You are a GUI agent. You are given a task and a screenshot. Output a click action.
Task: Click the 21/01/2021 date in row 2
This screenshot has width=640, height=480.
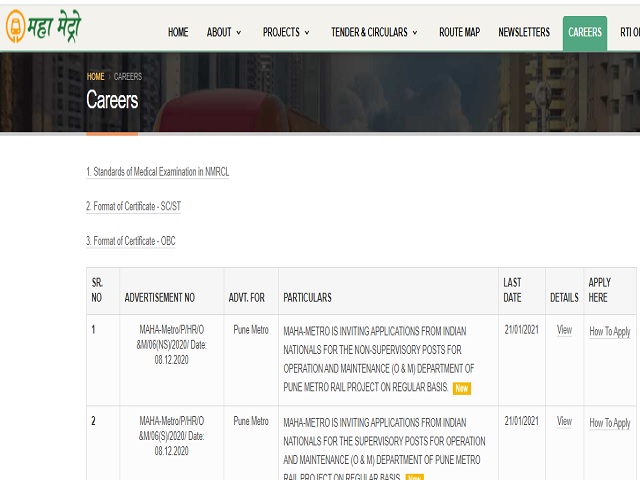[x=522, y=421]
